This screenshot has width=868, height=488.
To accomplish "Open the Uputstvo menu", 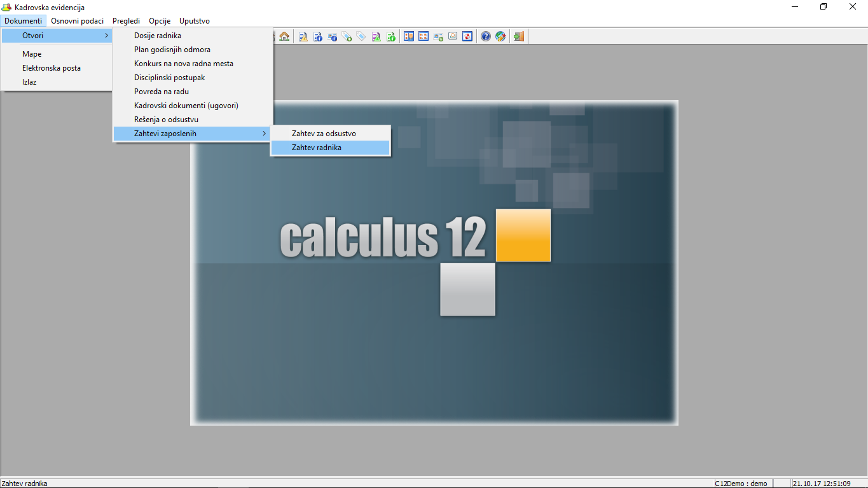I will [195, 21].
